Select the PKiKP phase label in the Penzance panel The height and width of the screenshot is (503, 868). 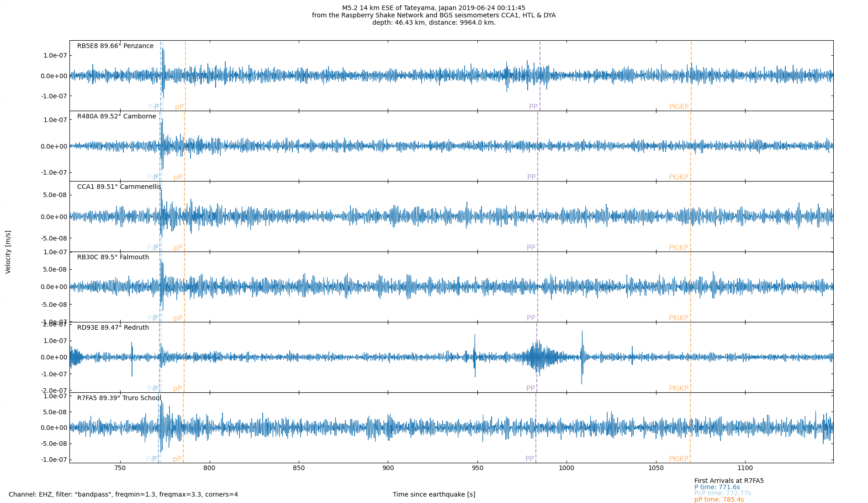pos(679,107)
